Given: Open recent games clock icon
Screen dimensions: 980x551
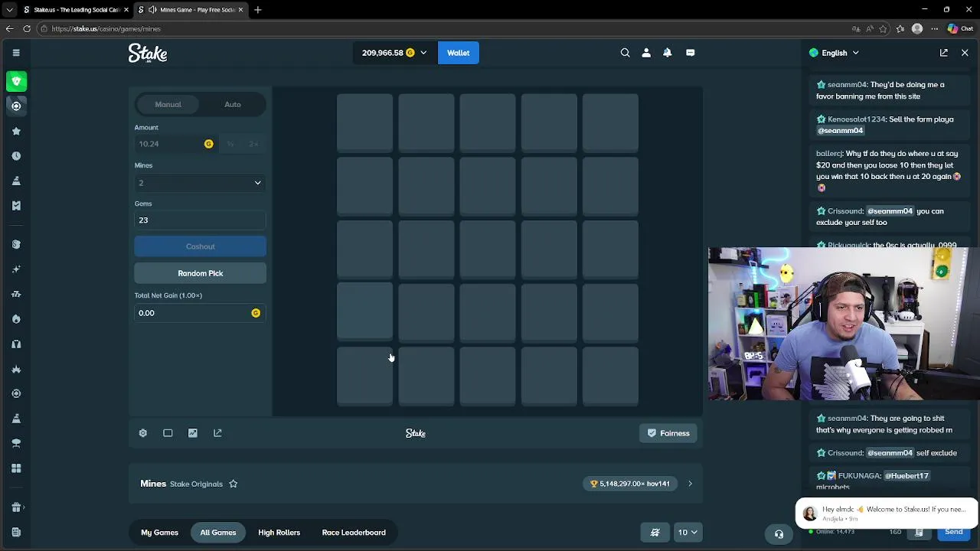Looking at the screenshot, I should click(16, 155).
